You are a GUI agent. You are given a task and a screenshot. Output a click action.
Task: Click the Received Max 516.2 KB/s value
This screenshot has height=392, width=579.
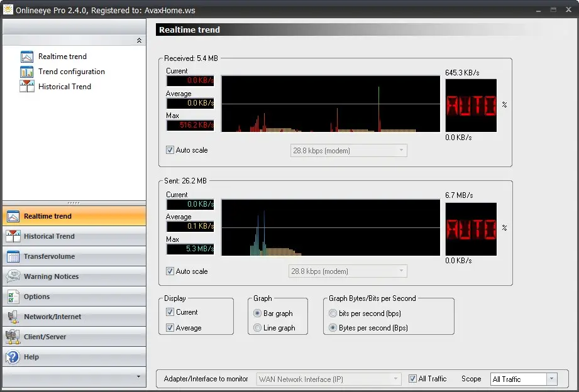point(190,125)
